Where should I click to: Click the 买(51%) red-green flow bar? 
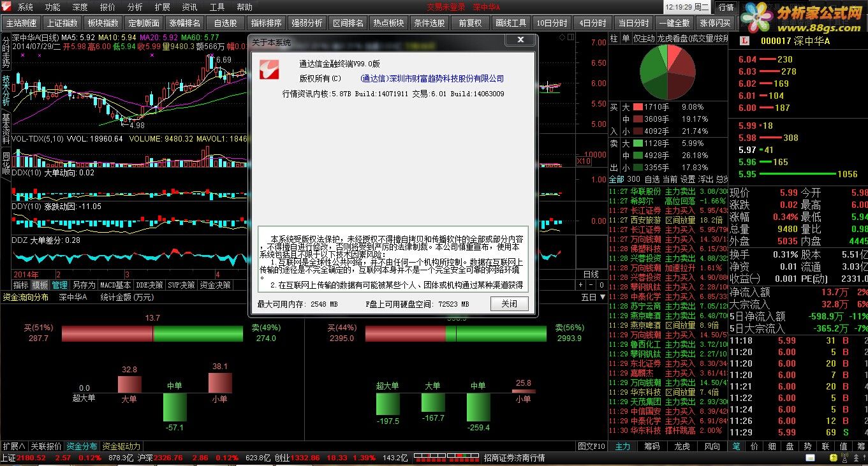[152, 333]
